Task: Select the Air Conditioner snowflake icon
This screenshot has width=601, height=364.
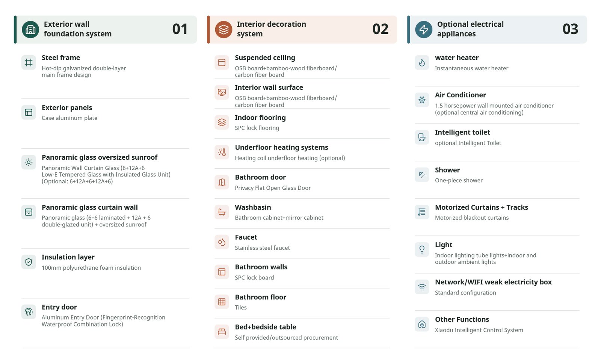Action: tap(422, 100)
